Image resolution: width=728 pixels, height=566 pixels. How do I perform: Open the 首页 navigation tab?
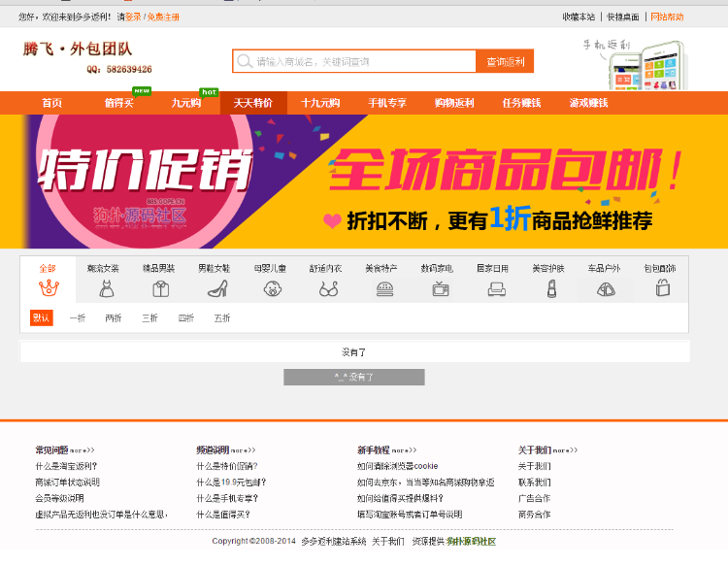coord(52,103)
